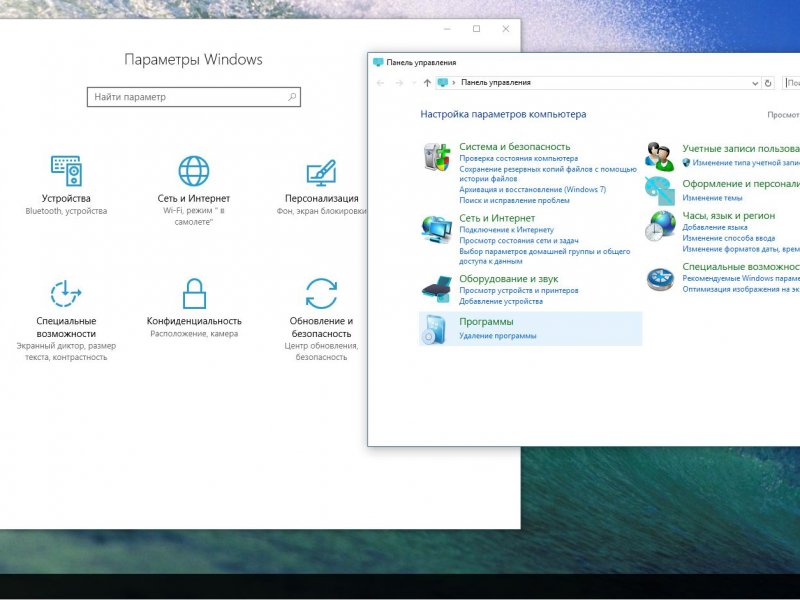
Task: Go forward in Control Panel navigation
Action: click(x=399, y=83)
